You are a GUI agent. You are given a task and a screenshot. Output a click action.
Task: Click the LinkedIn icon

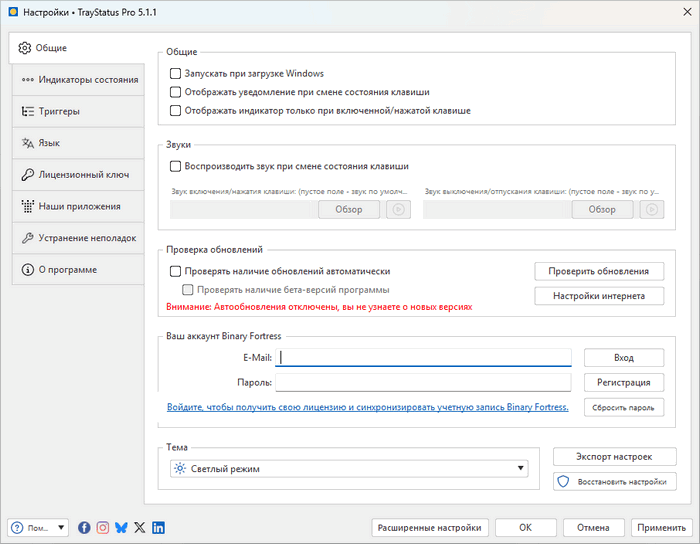pyautogui.click(x=158, y=527)
